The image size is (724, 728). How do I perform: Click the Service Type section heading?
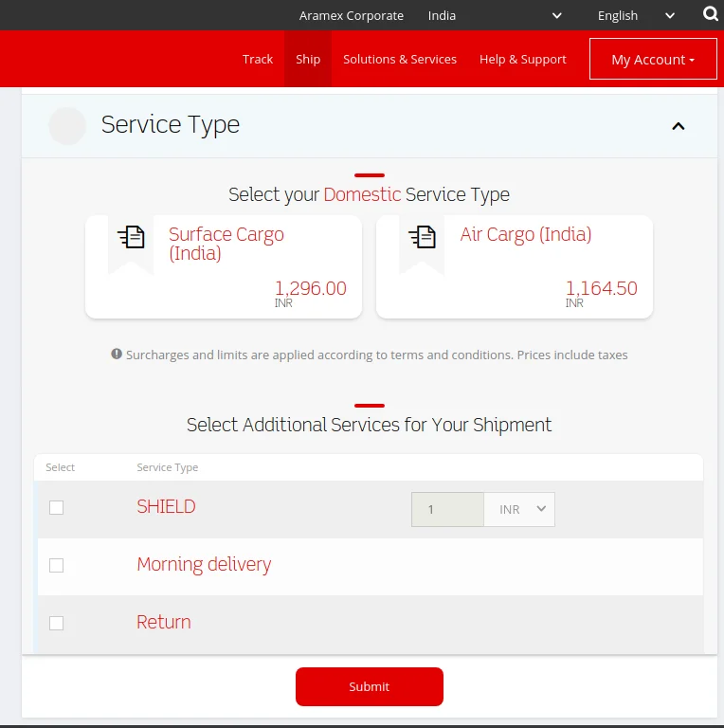(171, 124)
